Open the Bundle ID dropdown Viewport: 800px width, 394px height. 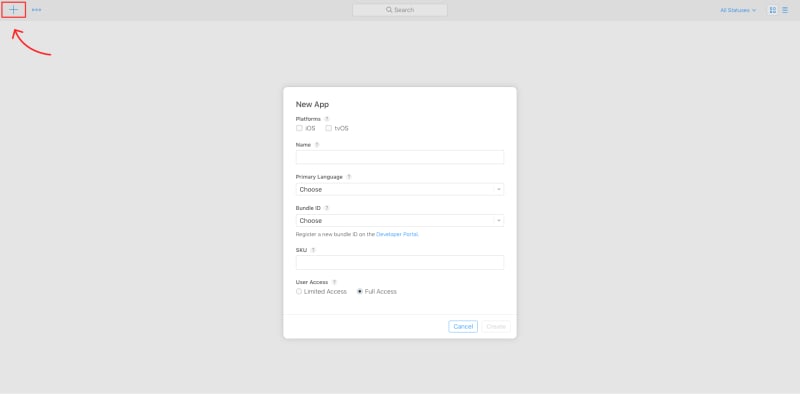399,220
